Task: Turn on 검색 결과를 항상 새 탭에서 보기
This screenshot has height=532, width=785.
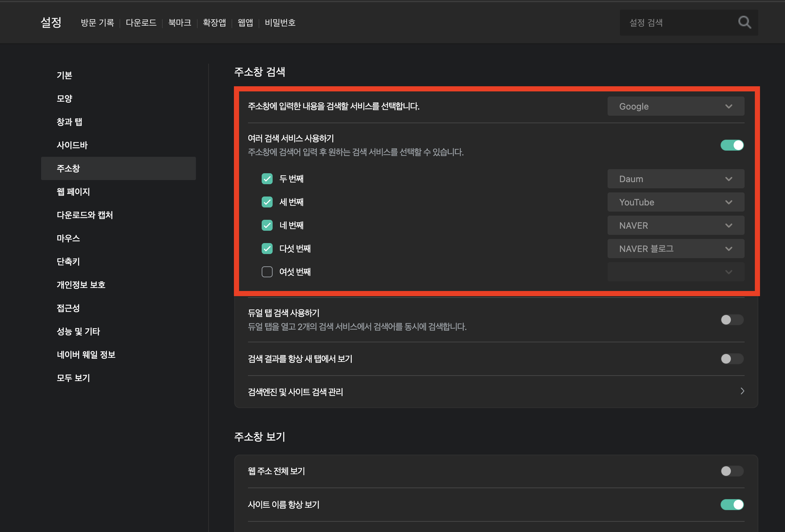Action: 732,359
